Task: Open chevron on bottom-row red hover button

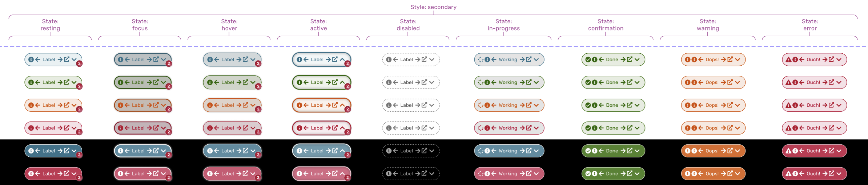Action: (x=253, y=174)
